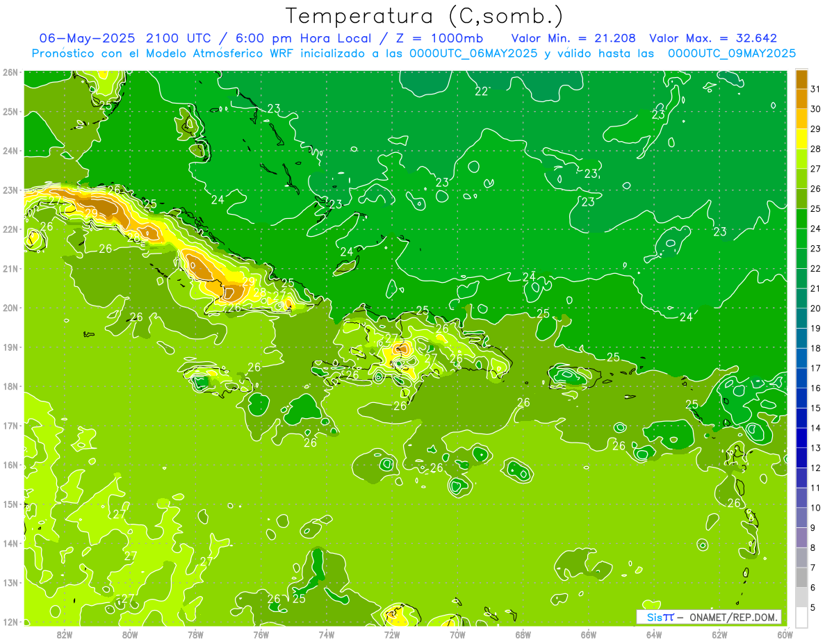Click the legend swatch between 27 and 28
Viewport: 834px width, 644px height.
click(x=801, y=159)
